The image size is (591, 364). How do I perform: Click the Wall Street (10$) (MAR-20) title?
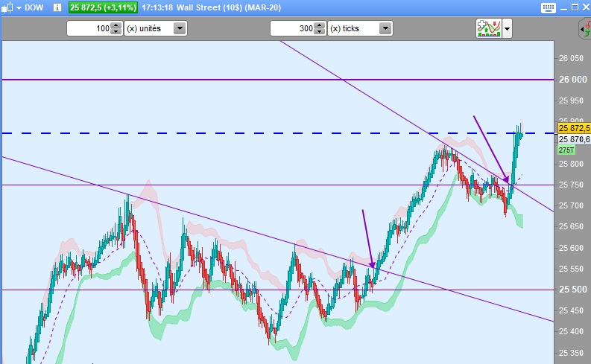[x=228, y=7]
